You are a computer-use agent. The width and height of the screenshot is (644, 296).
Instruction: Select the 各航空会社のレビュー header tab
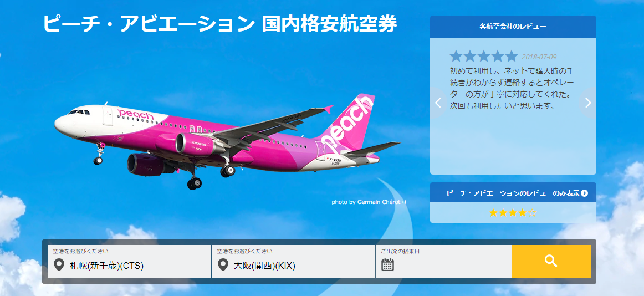[x=513, y=27]
